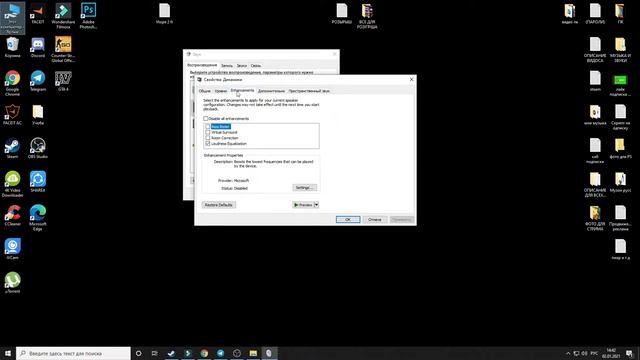The height and width of the screenshot is (360, 640).
Task: Select the Adobe Photoshop desktop icon
Action: pos(88,16)
